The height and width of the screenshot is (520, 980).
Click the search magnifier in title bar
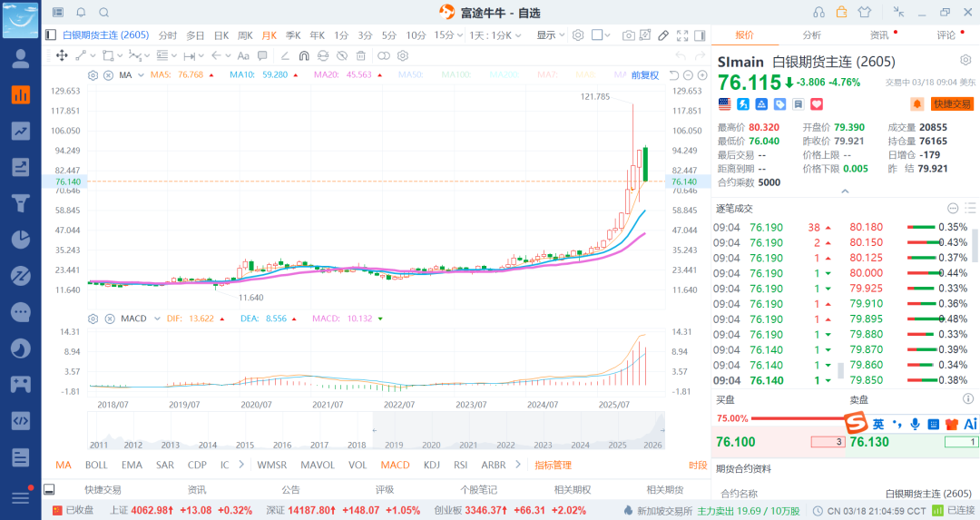[104, 13]
